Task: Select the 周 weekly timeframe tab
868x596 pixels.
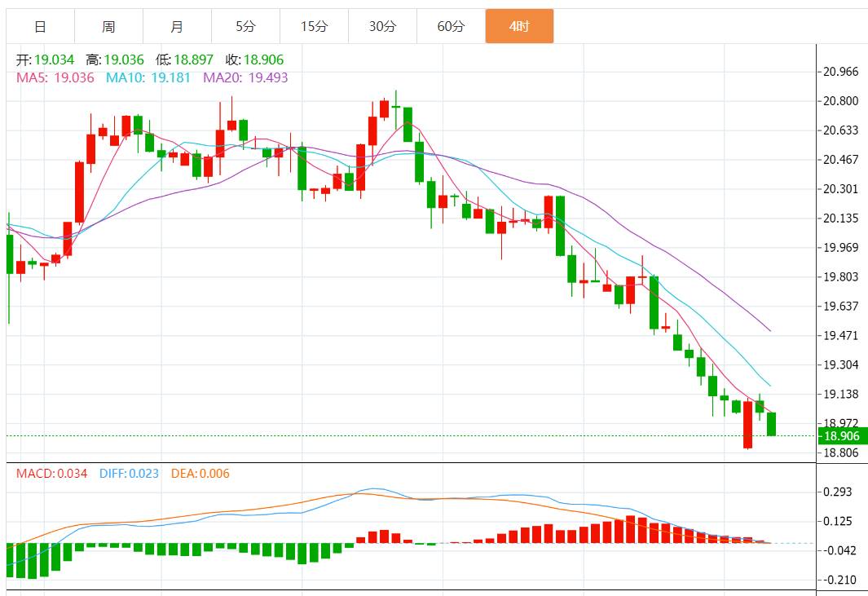Action: [108, 26]
